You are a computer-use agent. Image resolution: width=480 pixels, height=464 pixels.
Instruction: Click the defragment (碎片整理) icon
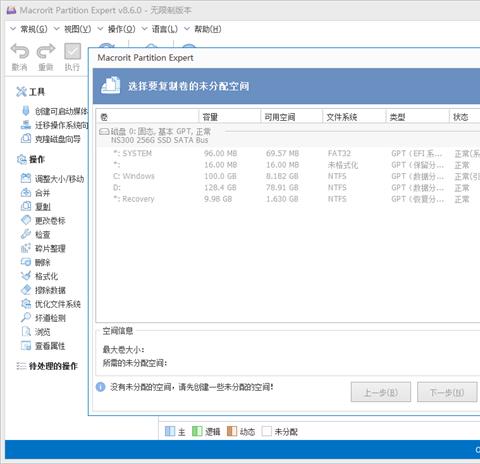[x=26, y=248]
